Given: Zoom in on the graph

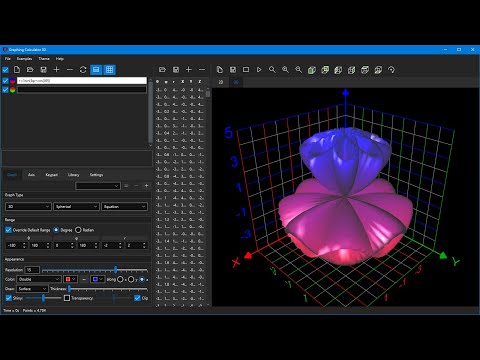Looking at the screenshot, I should 285,70.
